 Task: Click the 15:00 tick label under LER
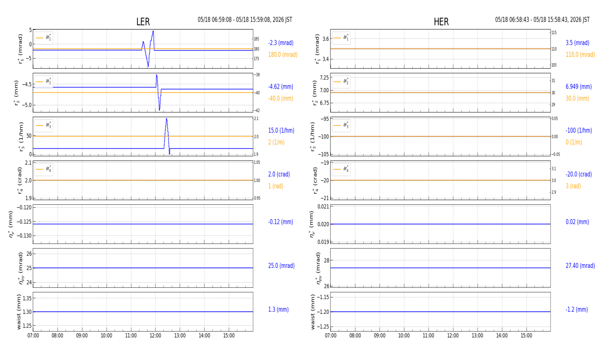(x=229, y=336)
